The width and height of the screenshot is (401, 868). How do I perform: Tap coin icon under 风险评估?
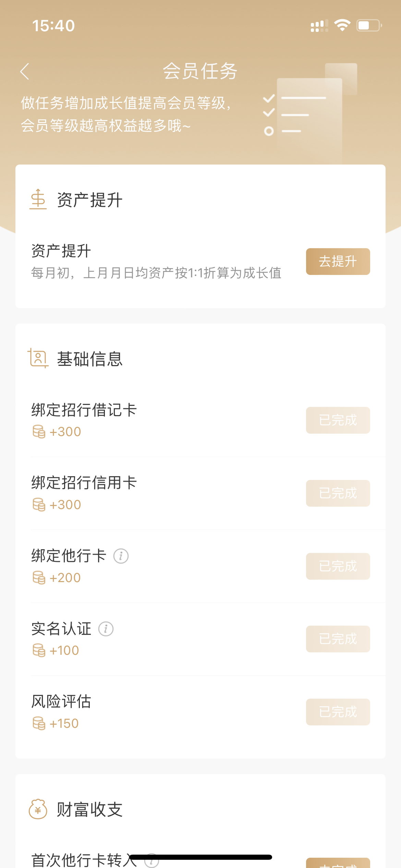pyautogui.click(x=39, y=723)
